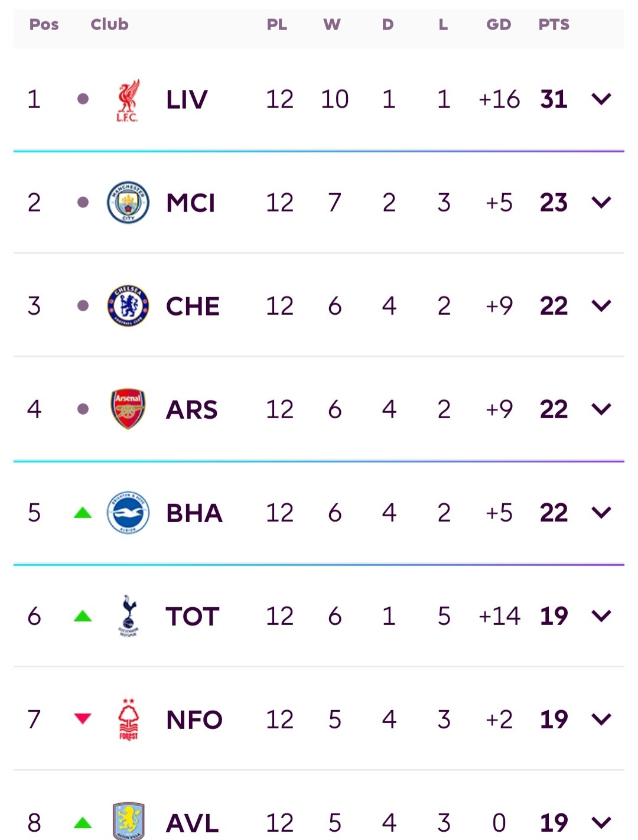
Task: Select the AVL club name
Action: pyautogui.click(x=193, y=823)
